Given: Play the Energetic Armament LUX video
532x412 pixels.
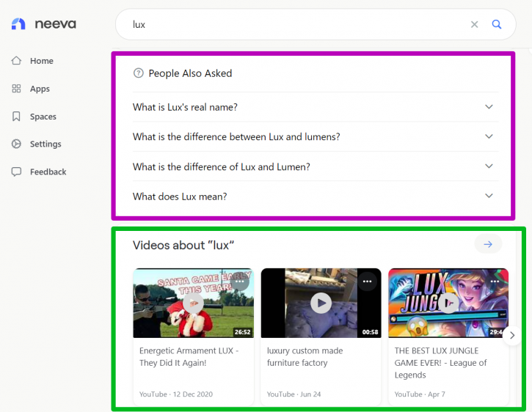Looking at the screenshot, I should point(193,303).
